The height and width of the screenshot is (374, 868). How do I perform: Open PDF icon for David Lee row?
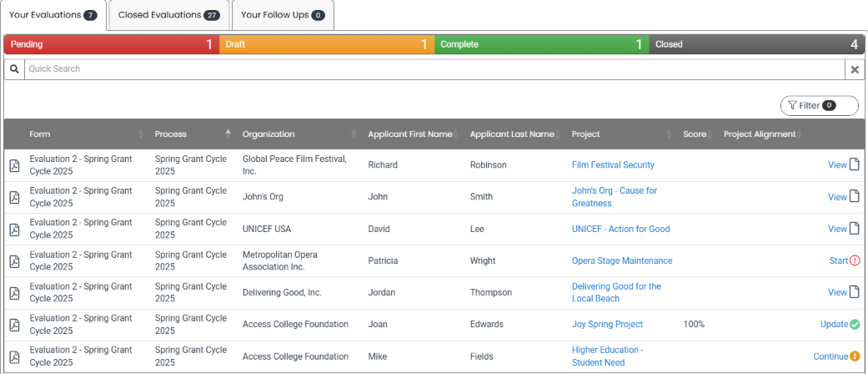15,229
